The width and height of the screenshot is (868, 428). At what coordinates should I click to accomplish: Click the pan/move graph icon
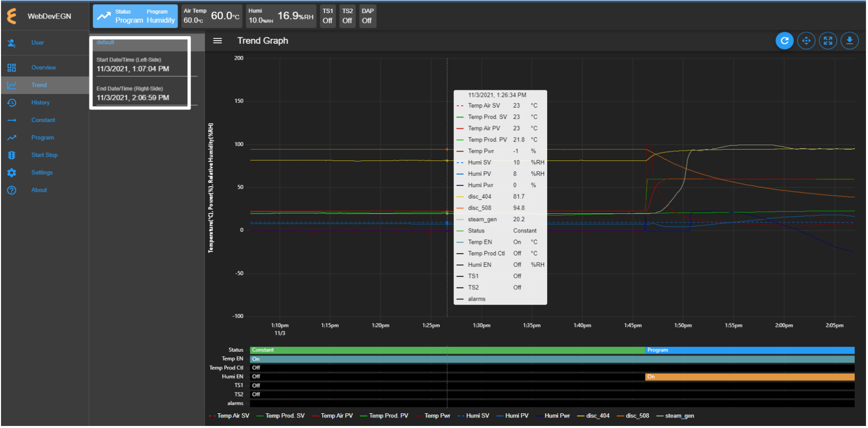[x=806, y=41]
